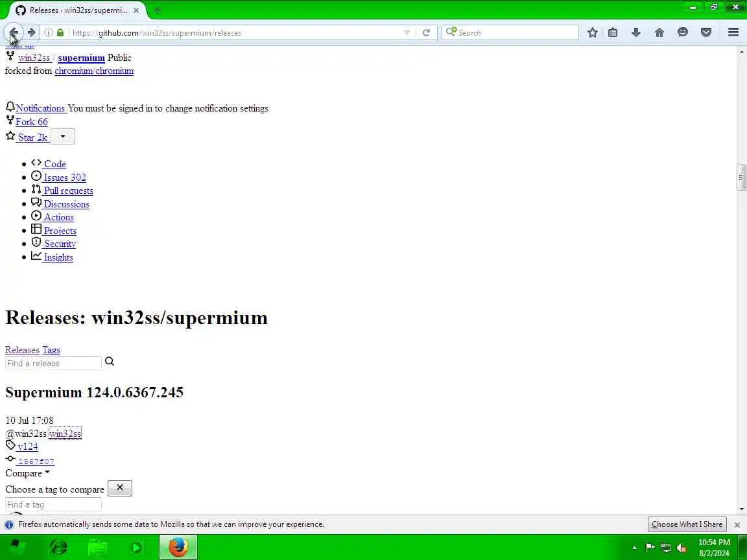Click the Find a release field
This screenshot has height=560, width=747.
coord(53,363)
